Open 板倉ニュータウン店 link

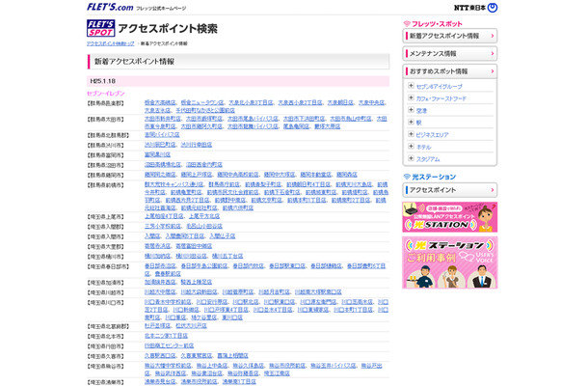point(202,102)
